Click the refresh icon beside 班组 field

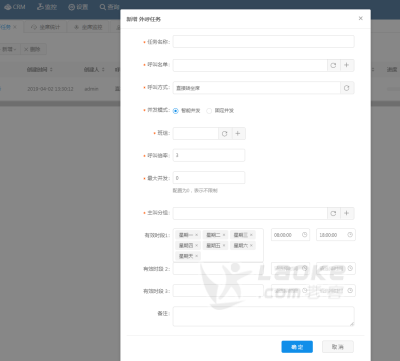point(225,133)
